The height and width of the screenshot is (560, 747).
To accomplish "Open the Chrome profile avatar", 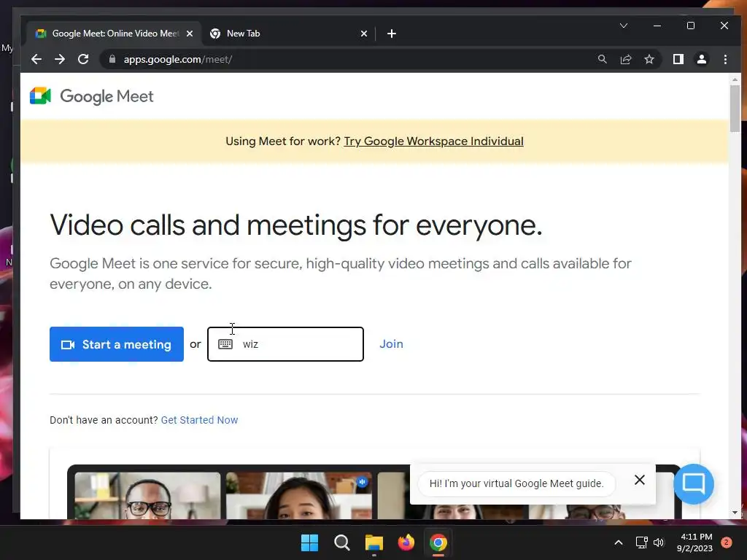I will pos(701,59).
